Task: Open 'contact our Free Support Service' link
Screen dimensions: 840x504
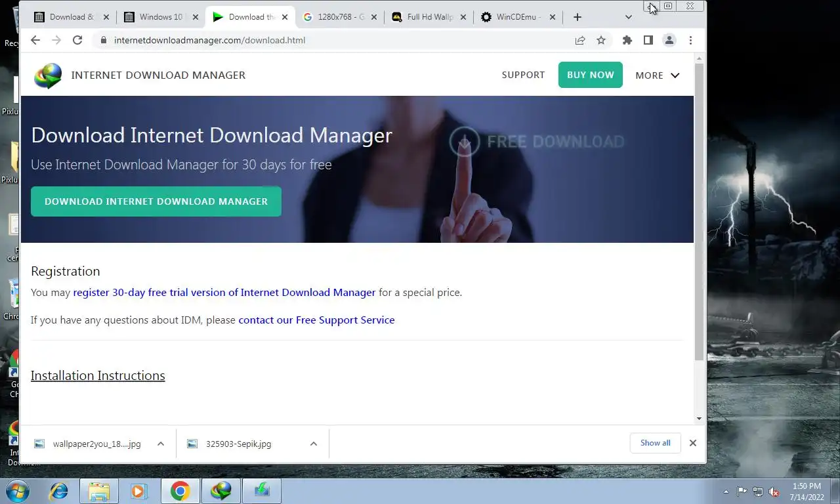Action: click(316, 320)
